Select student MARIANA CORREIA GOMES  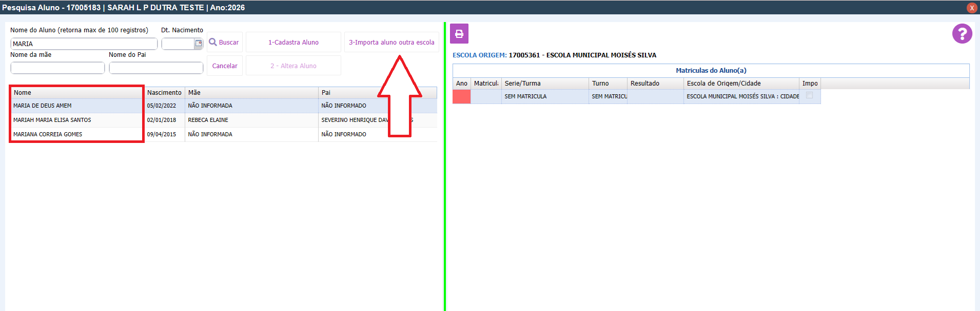click(48, 134)
